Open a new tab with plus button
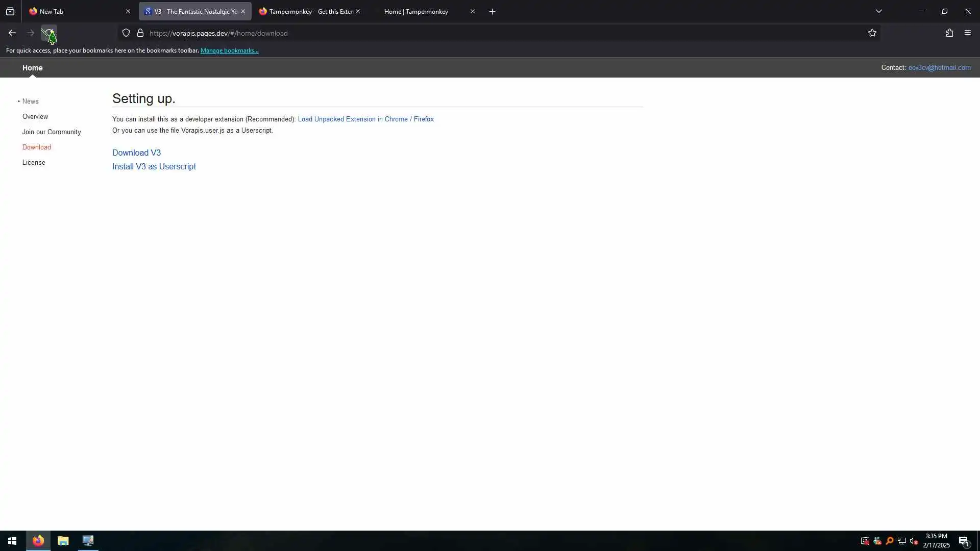Screen dimensions: 980x551 (x=492, y=11)
